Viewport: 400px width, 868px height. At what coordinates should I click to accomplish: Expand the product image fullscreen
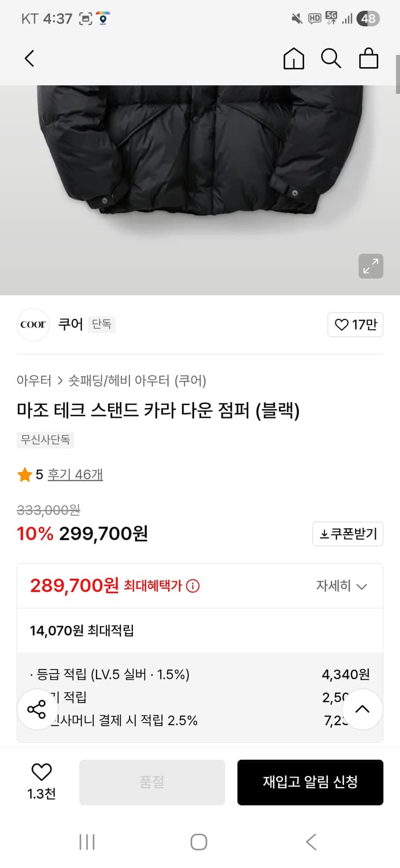coord(371,266)
